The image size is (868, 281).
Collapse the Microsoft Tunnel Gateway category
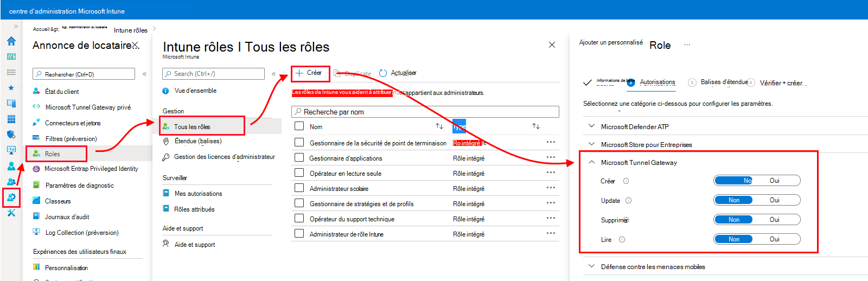[x=592, y=162]
